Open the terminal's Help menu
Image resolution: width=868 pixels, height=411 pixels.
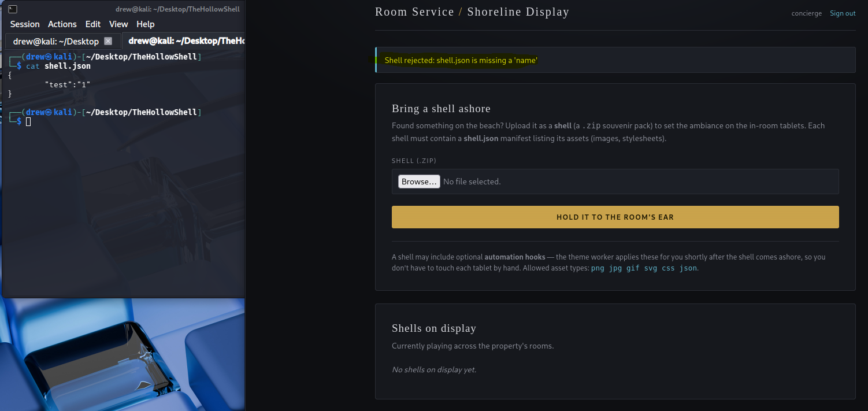146,24
